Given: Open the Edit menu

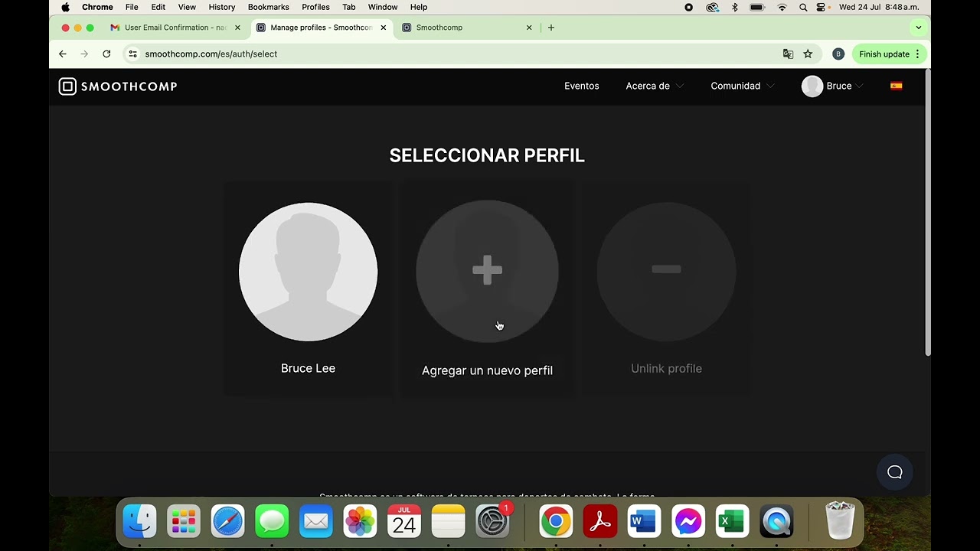Looking at the screenshot, I should (x=158, y=7).
